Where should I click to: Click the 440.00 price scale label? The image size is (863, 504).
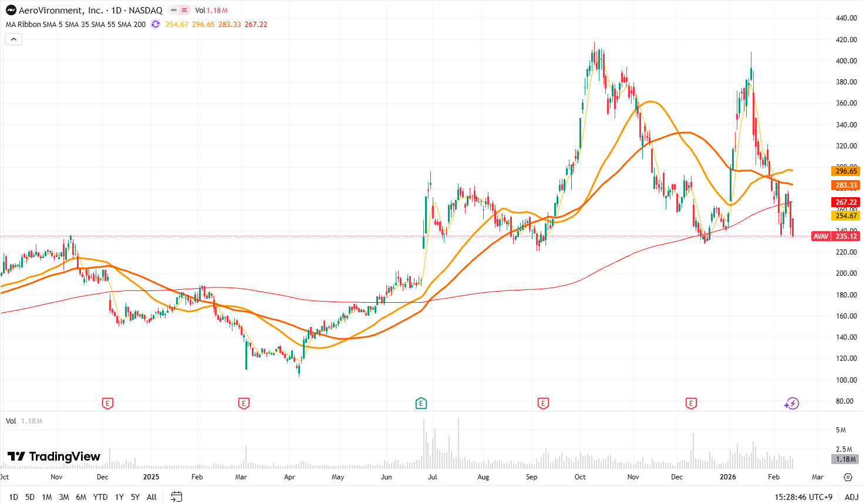tap(846, 18)
